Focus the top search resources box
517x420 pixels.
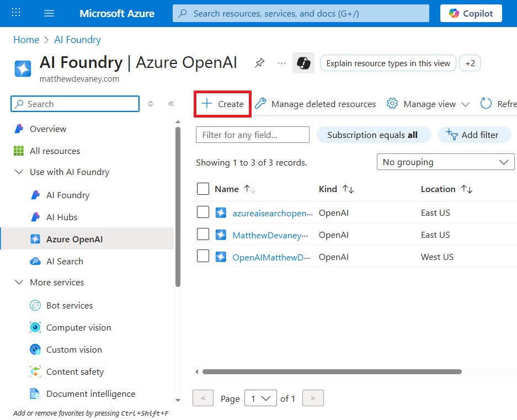click(301, 13)
